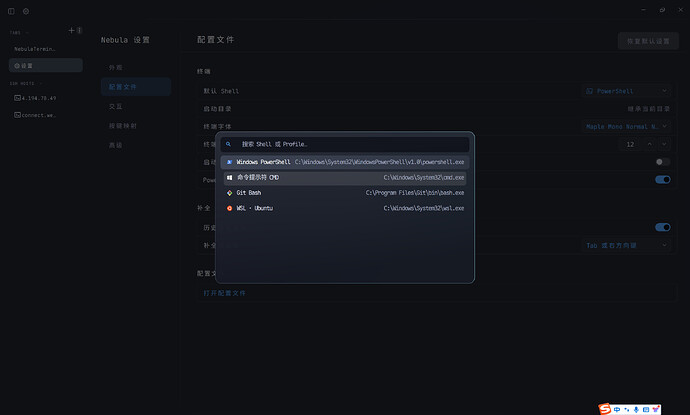Decrease font size with the down arrow
The width and height of the screenshot is (690, 415).
click(664, 144)
